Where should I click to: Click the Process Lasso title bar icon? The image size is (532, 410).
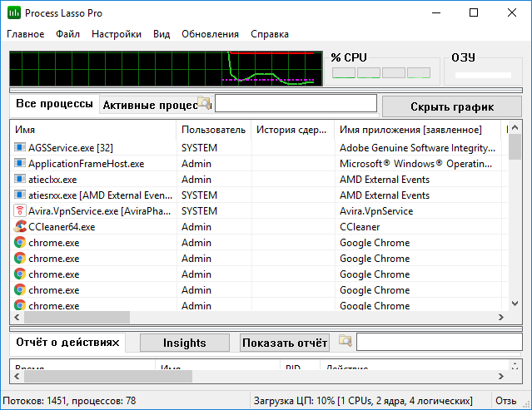13,12
